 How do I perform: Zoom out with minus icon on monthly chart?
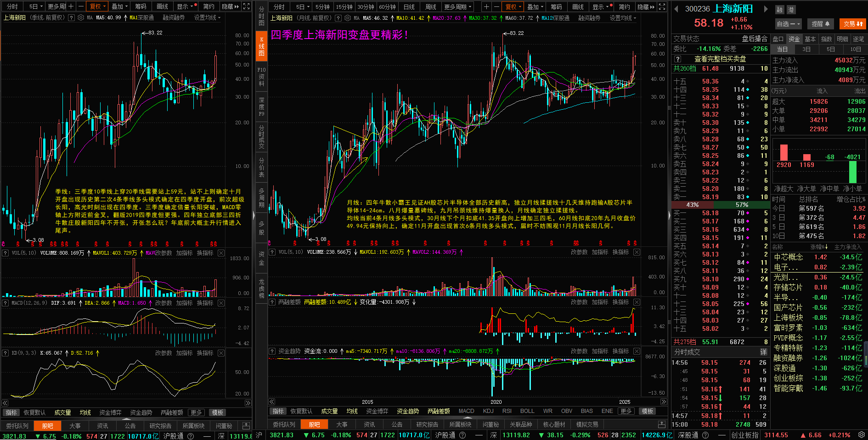point(496,6)
